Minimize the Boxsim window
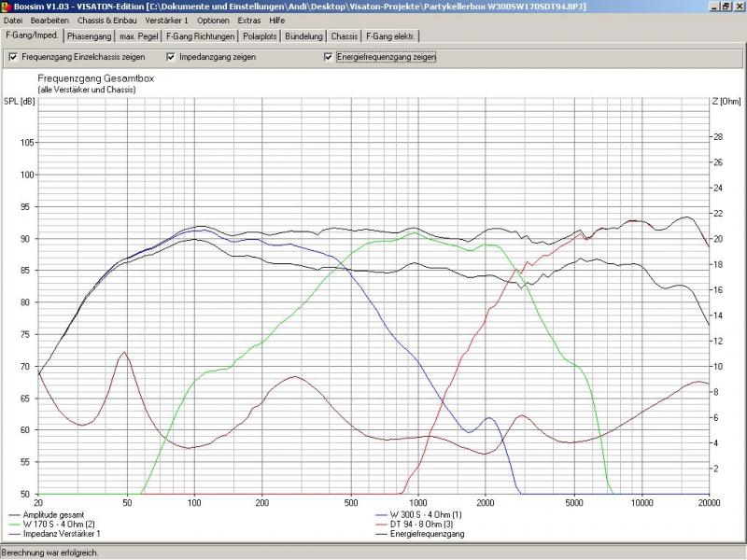This screenshot has height=560, width=747. 714,7
